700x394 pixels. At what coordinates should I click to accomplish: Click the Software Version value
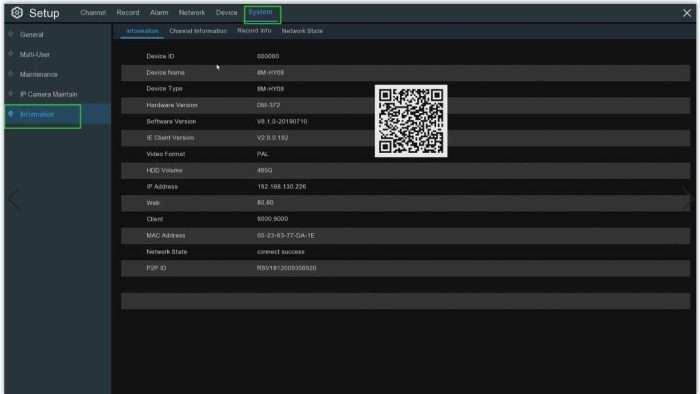pos(282,121)
